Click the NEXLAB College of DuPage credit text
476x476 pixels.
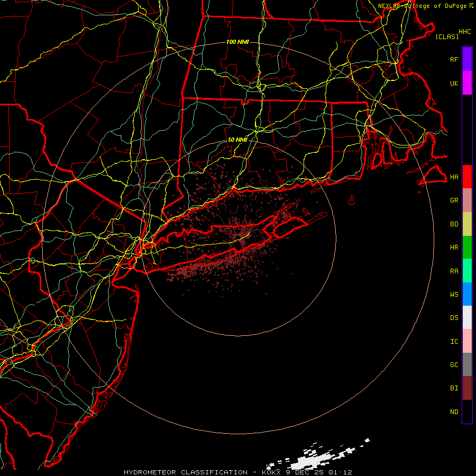422,6
